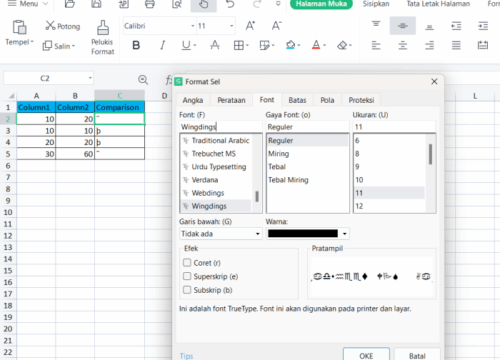500x360 pixels.
Task: Click the Bold formatting icon
Action: (136, 45)
